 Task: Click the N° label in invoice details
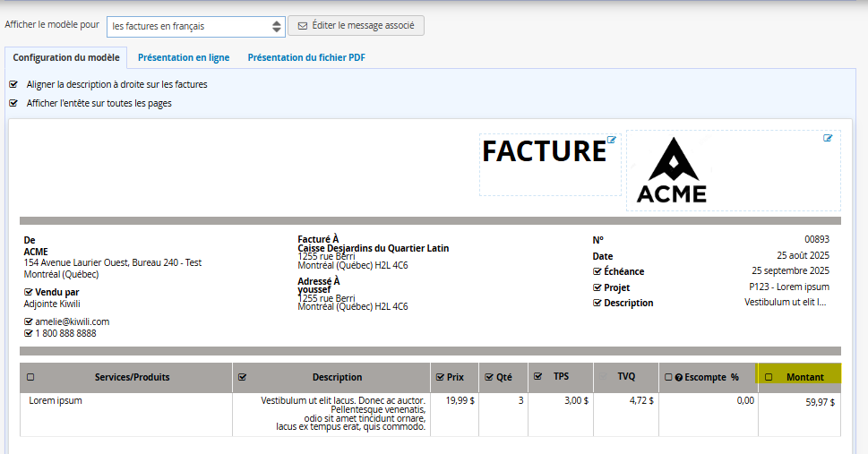(x=597, y=240)
